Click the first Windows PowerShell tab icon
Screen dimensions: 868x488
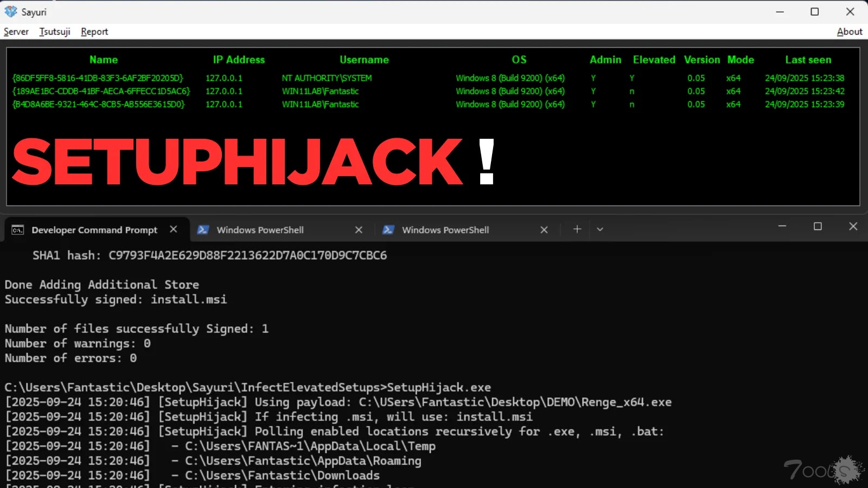click(x=203, y=230)
